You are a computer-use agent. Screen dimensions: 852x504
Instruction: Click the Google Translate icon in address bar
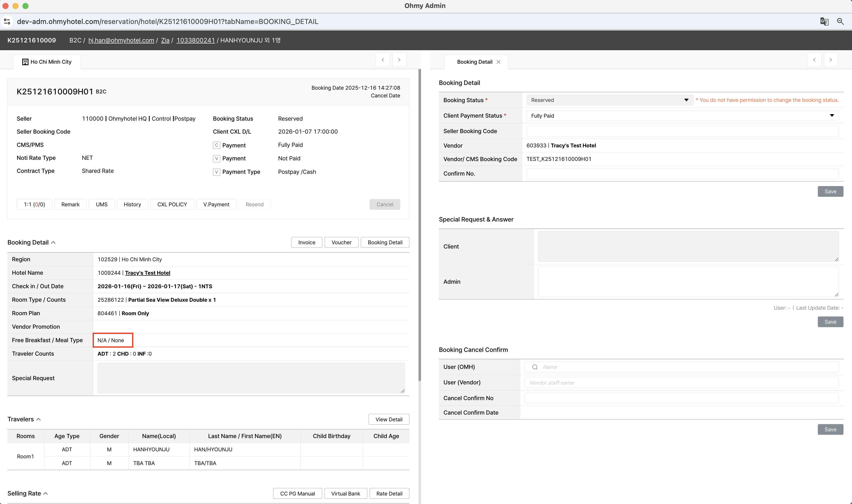click(824, 21)
